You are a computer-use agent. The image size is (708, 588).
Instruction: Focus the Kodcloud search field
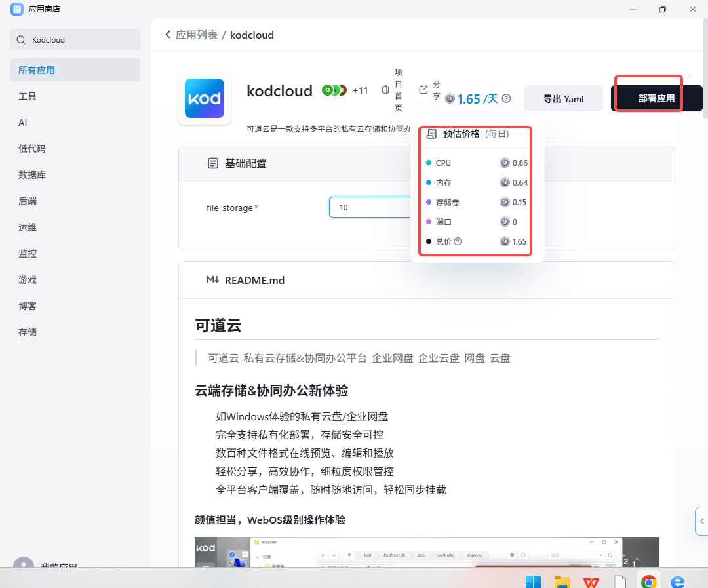[75, 40]
